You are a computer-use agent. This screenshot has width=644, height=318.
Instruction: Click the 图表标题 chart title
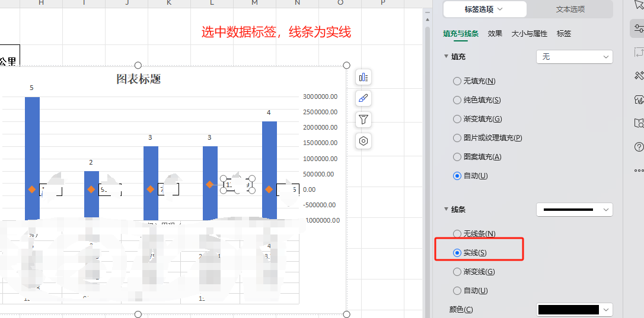[138, 79]
